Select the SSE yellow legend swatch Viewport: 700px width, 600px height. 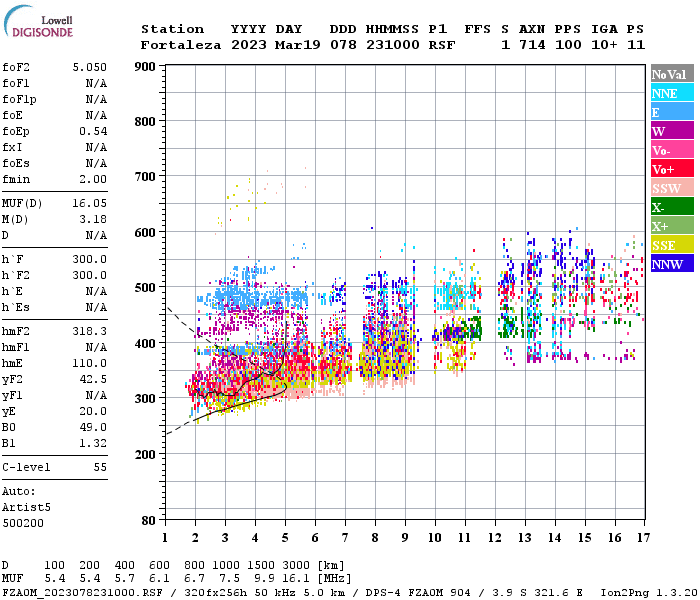672,245
